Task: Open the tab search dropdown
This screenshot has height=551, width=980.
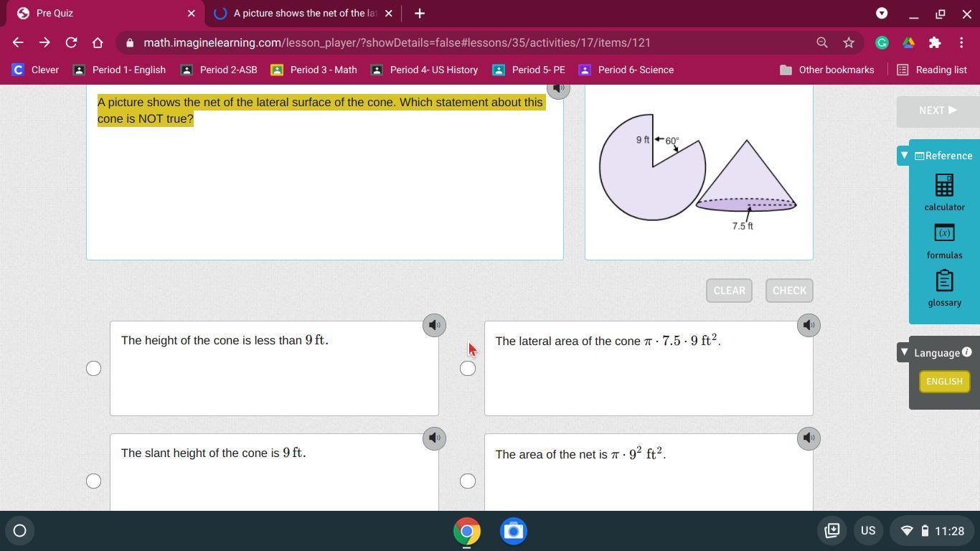Action: [x=882, y=13]
